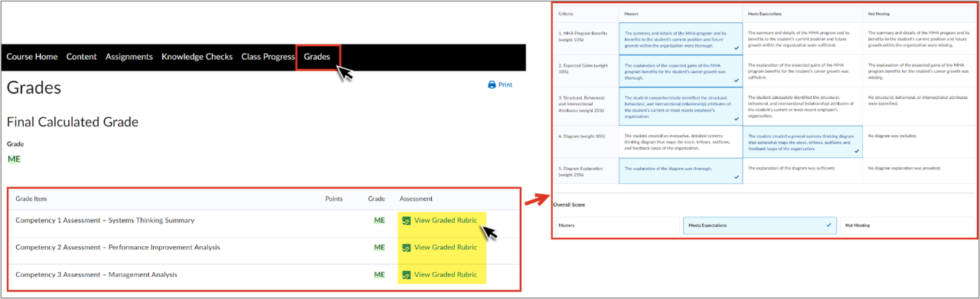
Task: Click the printer icon
Action: click(x=492, y=85)
